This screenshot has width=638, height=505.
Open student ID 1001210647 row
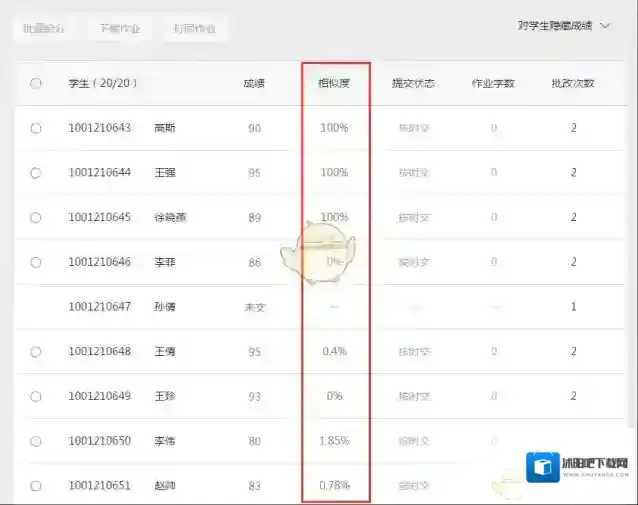(x=99, y=307)
